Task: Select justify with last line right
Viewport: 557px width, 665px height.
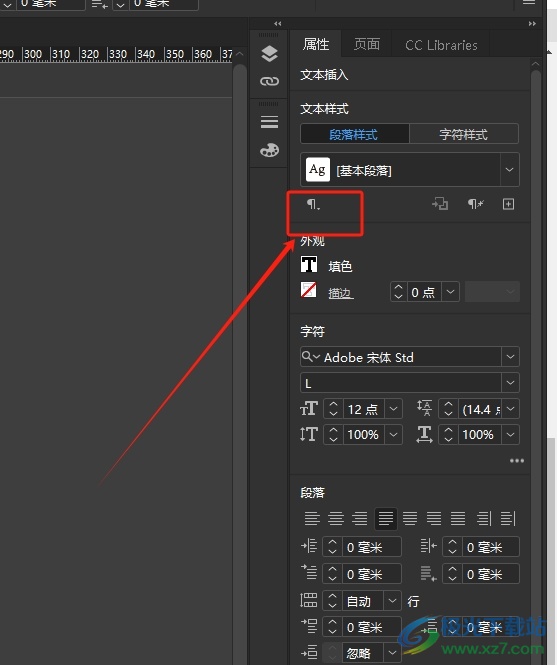Action: (x=434, y=518)
